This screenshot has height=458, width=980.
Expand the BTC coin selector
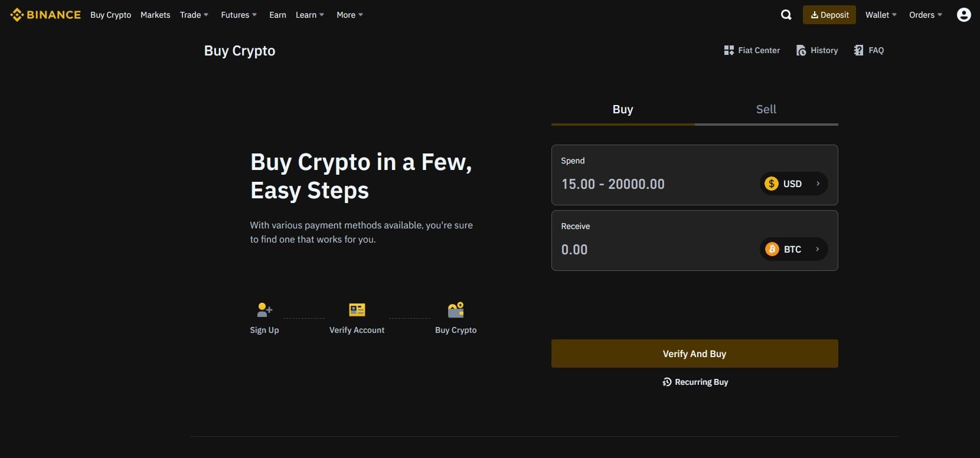[793, 248]
